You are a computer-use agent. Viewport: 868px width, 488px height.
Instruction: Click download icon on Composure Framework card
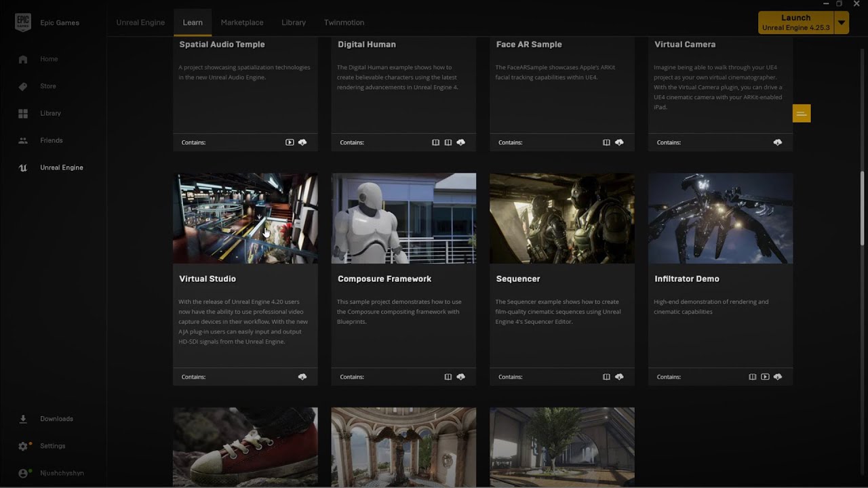[461, 377]
